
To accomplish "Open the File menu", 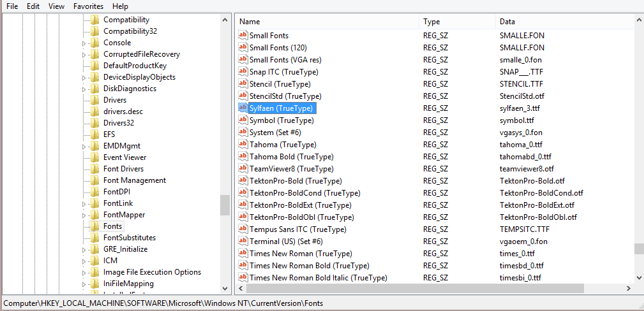I will [12, 6].
